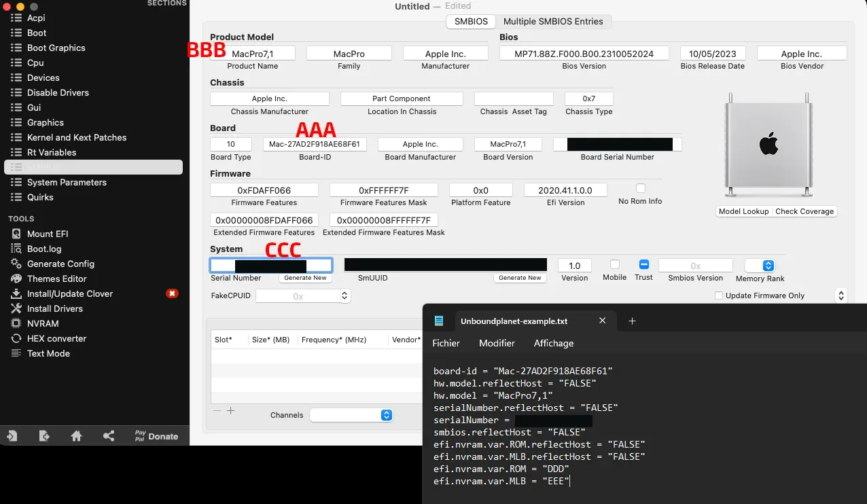Open the Install/Update Clover tool
Viewport: 867px width, 504px height.
coord(69,293)
